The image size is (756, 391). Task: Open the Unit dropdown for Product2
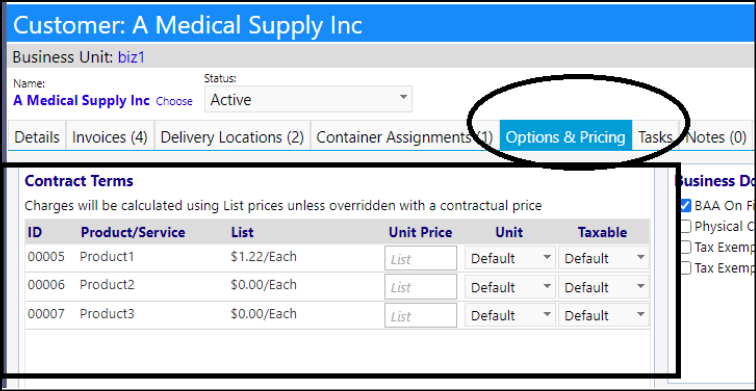[510, 287]
